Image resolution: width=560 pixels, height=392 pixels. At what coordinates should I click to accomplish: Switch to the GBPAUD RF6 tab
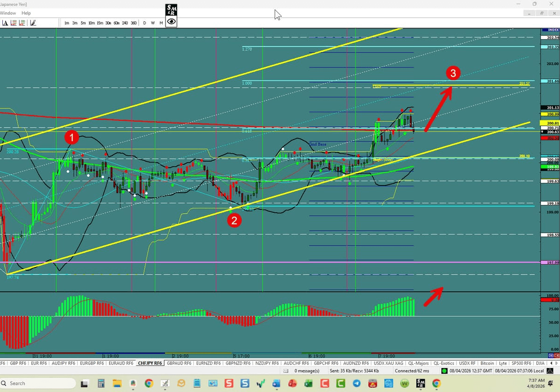click(x=178, y=363)
